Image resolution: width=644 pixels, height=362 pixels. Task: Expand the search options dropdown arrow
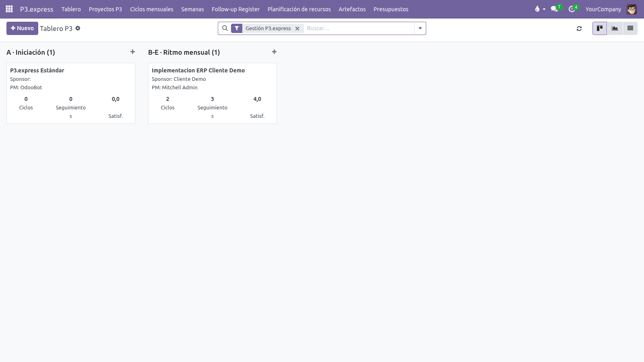coord(420,28)
